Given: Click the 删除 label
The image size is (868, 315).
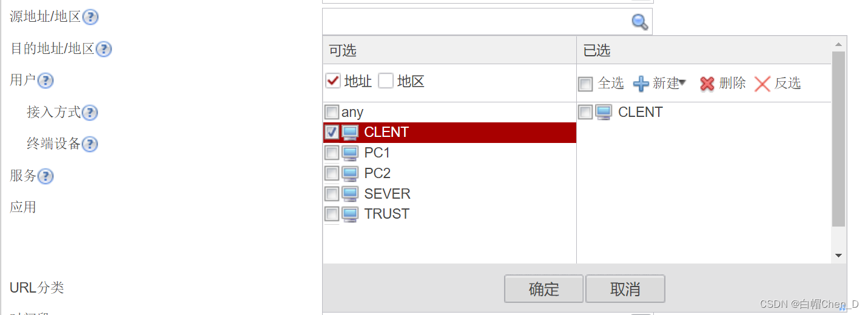Looking at the screenshot, I should 733,84.
